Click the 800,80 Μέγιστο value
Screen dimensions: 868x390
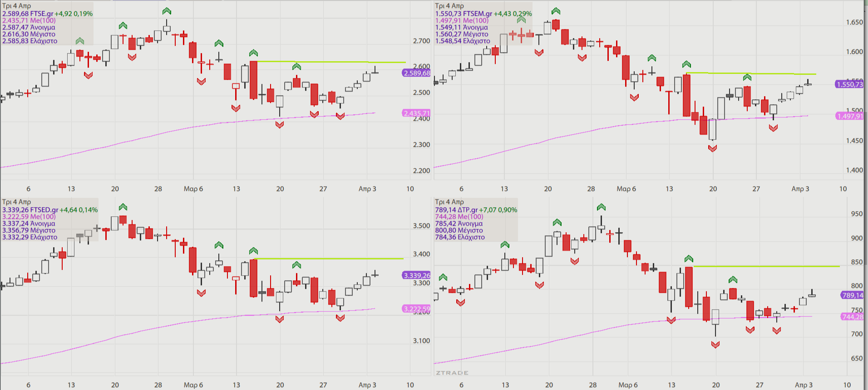[x=459, y=230]
